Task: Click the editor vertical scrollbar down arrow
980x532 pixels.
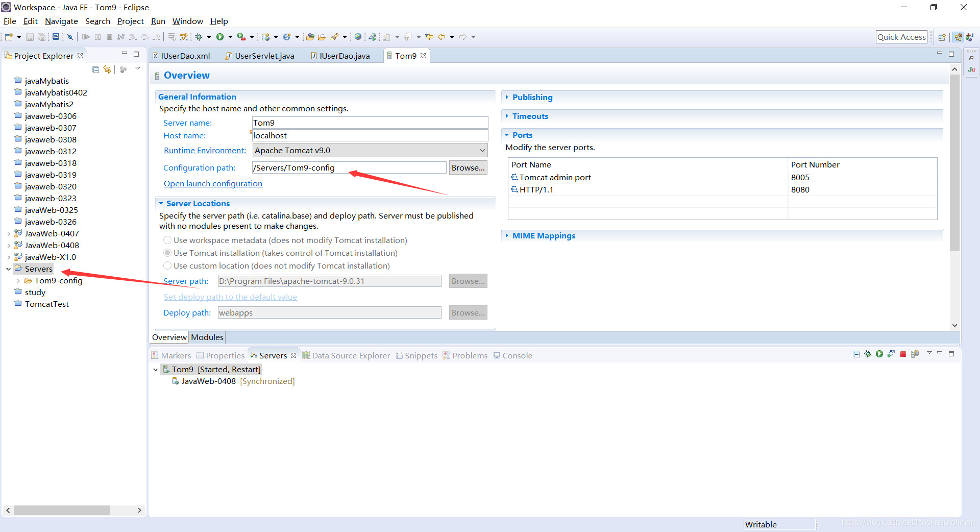Action: click(954, 325)
